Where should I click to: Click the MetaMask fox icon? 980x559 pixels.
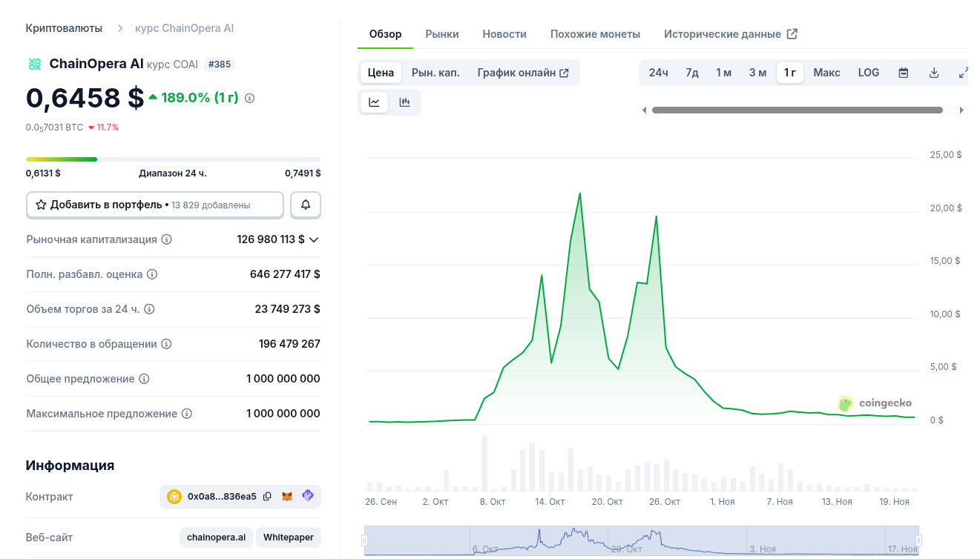click(x=287, y=497)
